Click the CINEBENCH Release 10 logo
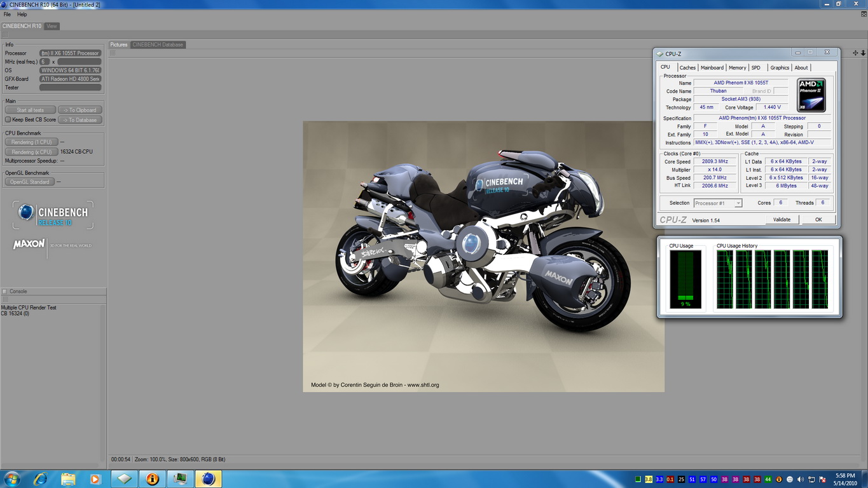The image size is (868, 488). pyautogui.click(x=53, y=215)
